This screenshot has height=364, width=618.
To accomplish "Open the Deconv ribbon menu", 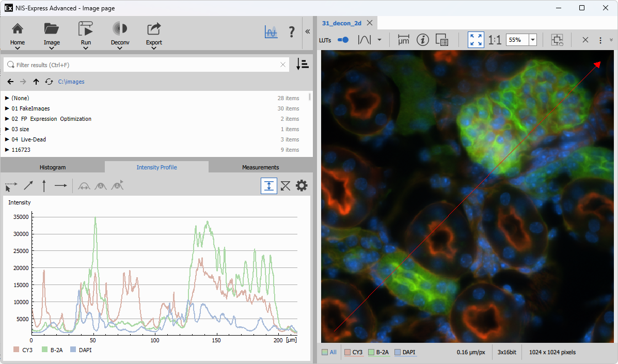I will [x=120, y=35].
